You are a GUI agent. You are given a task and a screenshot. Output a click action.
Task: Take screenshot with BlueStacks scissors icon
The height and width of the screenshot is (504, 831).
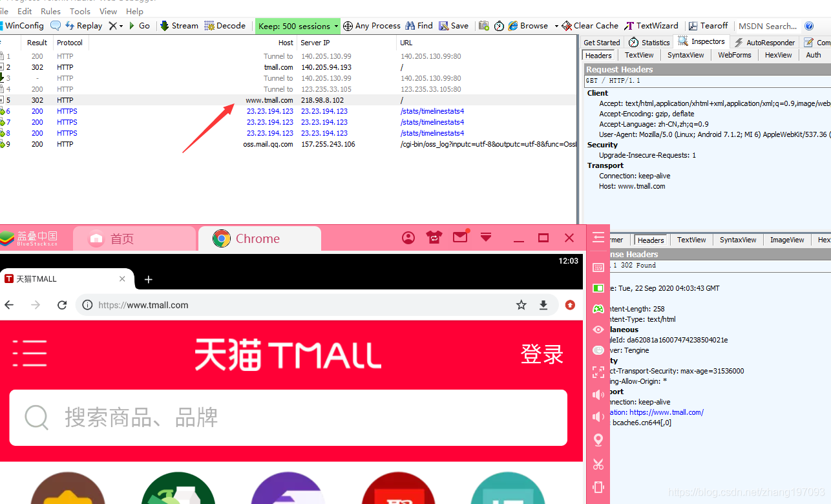[x=598, y=464]
